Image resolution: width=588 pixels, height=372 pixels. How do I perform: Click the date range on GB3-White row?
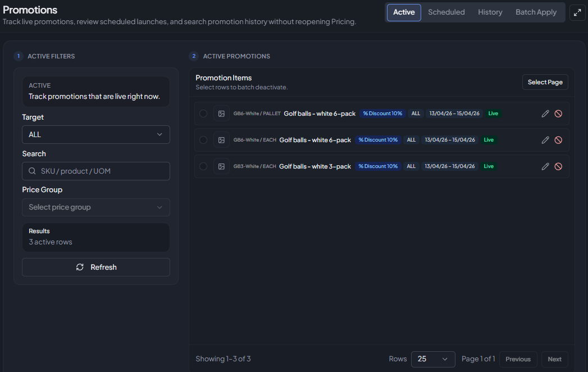click(x=450, y=166)
